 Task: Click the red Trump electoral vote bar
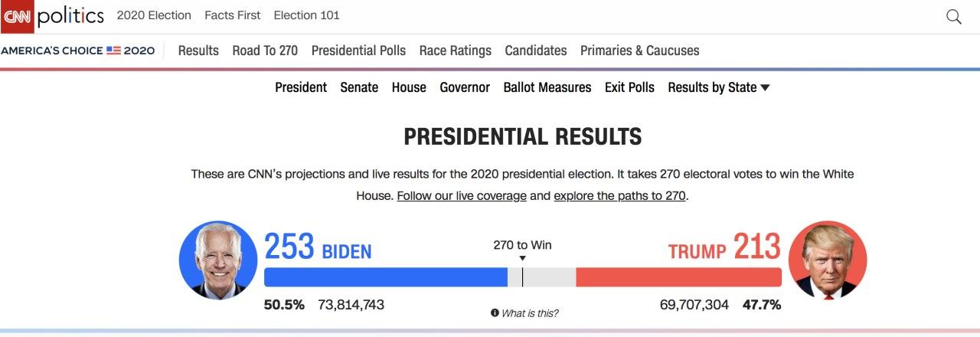(x=678, y=277)
